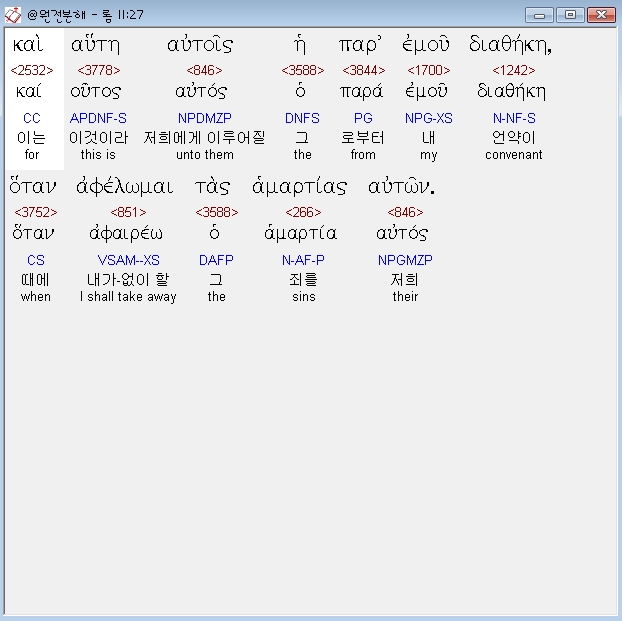Image resolution: width=622 pixels, height=621 pixels.
Task: Open Strong's number <266>
Action: coord(303,212)
